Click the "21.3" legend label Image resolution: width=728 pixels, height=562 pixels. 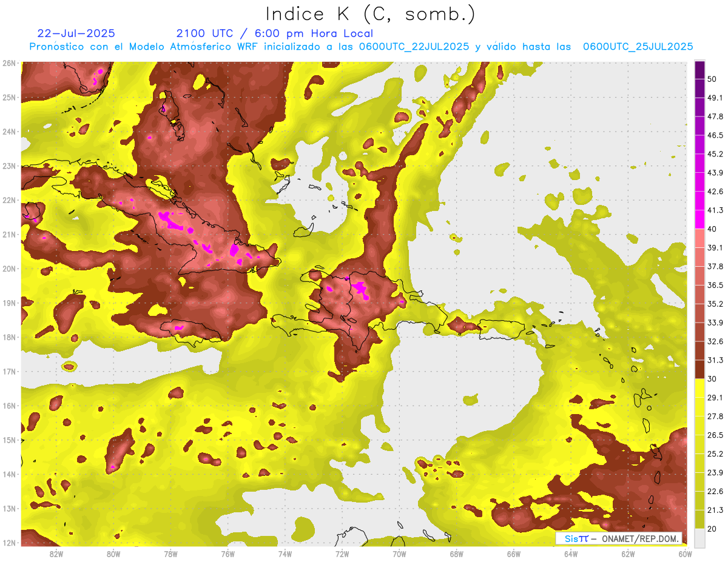coord(715,510)
